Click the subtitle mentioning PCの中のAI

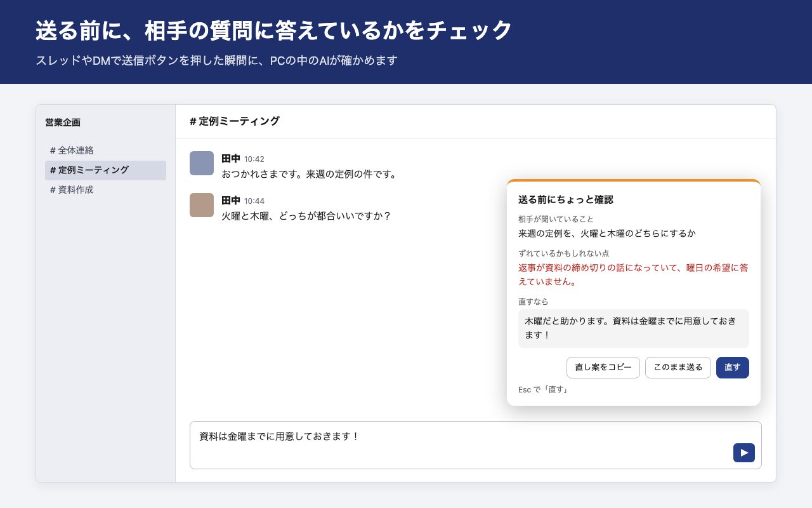pos(217,60)
